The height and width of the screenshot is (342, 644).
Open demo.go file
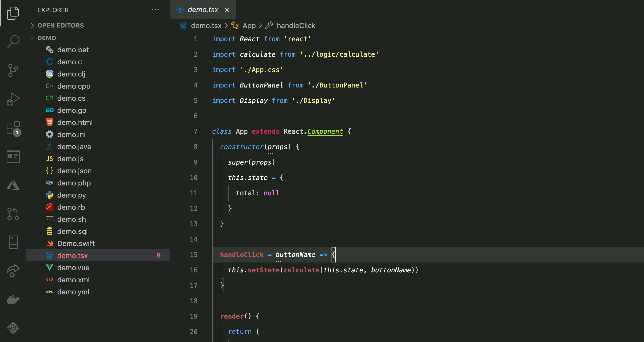98,110
